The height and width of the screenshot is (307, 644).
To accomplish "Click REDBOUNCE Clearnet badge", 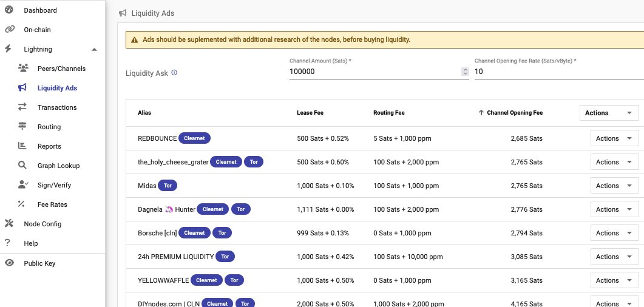I will coord(194,138).
